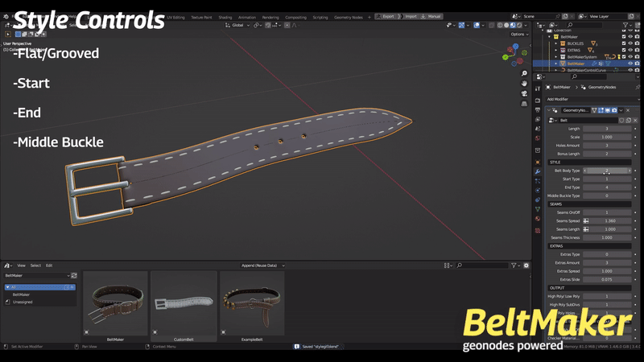
Task: Unlink the Belt node group
Action: [635, 120]
